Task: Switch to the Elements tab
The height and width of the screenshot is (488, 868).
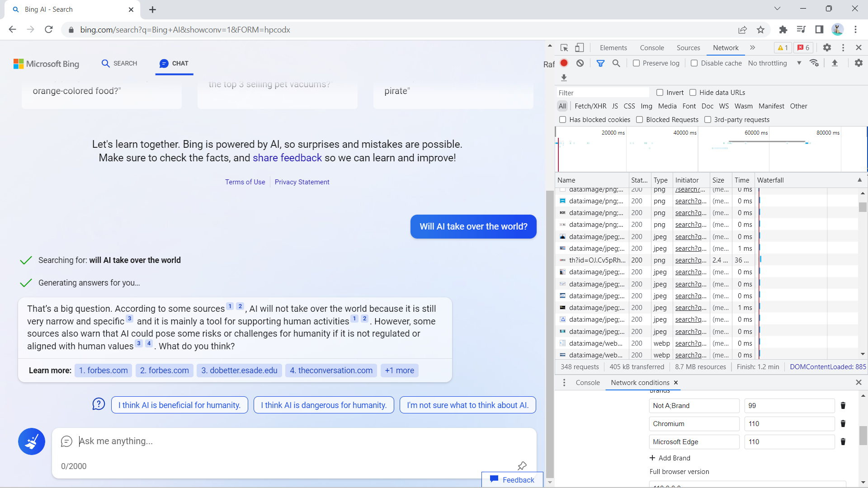Action: point(613,48)
